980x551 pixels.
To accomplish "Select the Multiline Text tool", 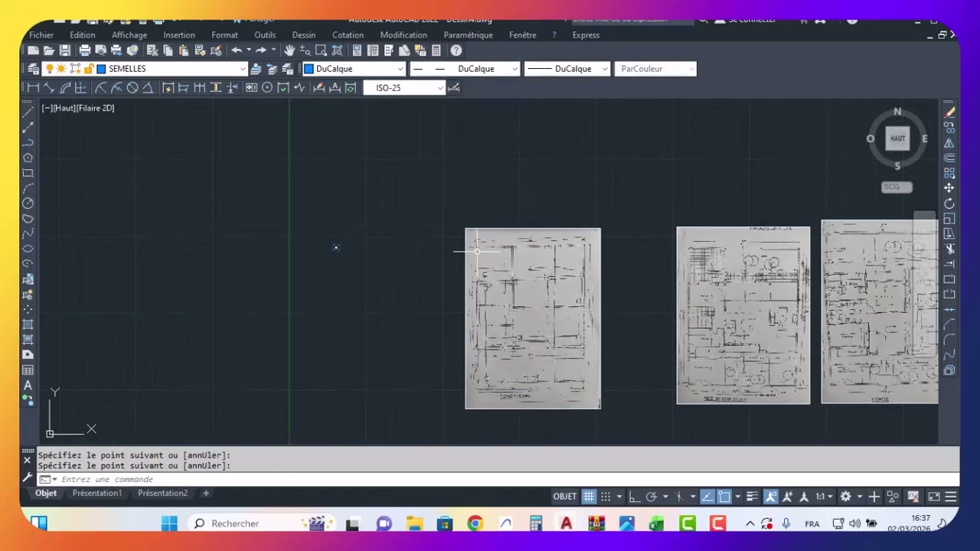I will coord(28,386).
